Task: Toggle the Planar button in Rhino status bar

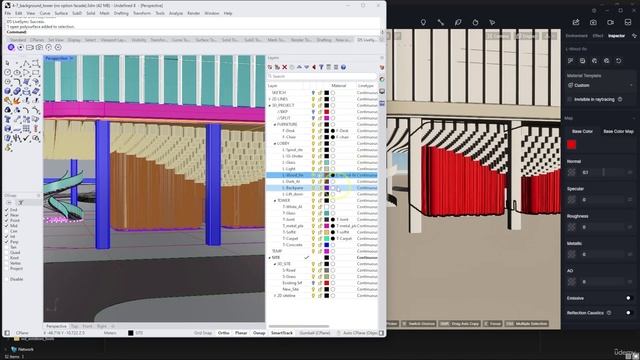Action: pyautogui.click(x=241, y=333)
